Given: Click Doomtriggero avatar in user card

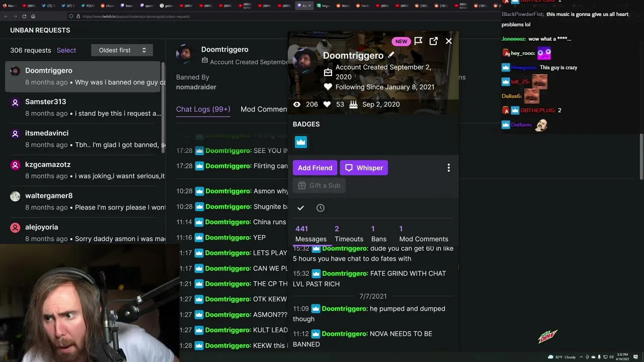Looking at the screenshot, I should tap(306, 61).
